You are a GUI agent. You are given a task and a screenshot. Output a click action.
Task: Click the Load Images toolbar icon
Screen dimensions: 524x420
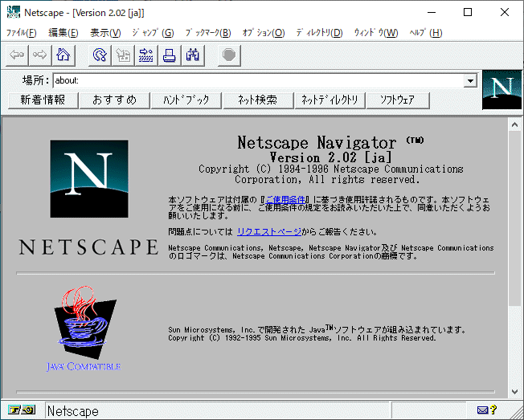coord(123,55)
